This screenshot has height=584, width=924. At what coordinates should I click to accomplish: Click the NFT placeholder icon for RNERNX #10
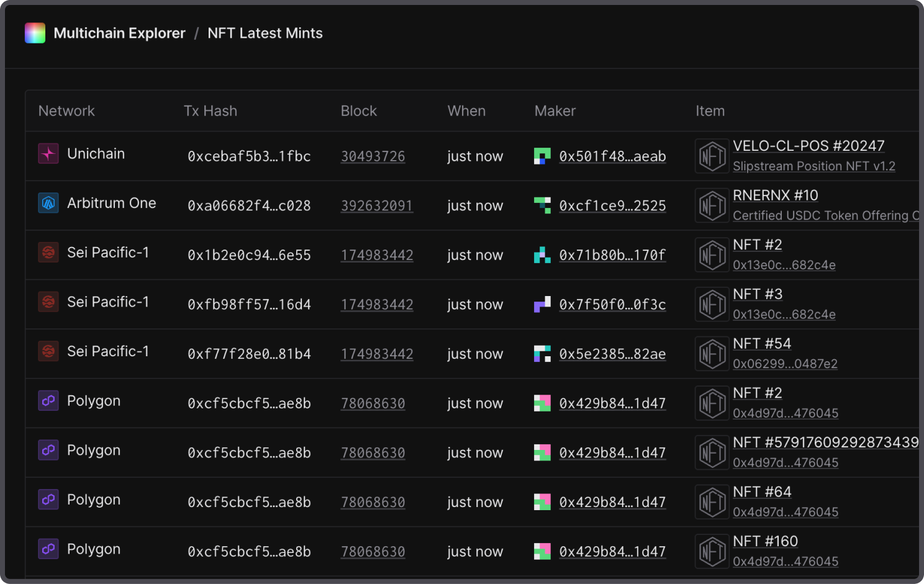point(712,205)
